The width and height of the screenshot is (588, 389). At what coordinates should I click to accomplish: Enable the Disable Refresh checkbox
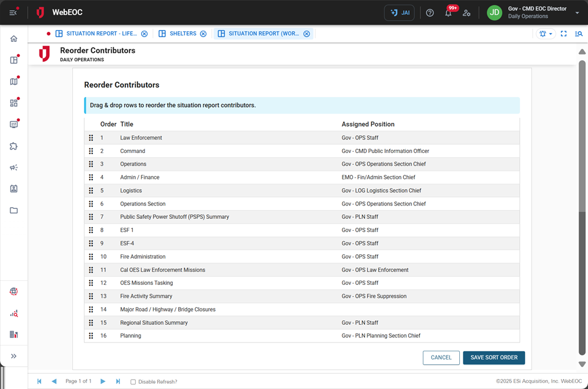[x=133, y=381]
